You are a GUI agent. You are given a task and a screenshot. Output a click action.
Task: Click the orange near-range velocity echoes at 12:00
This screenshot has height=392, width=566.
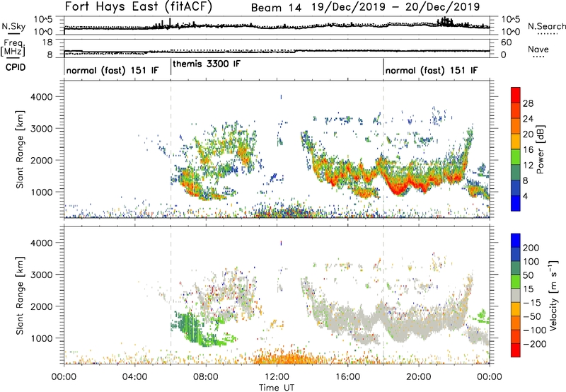289,359
